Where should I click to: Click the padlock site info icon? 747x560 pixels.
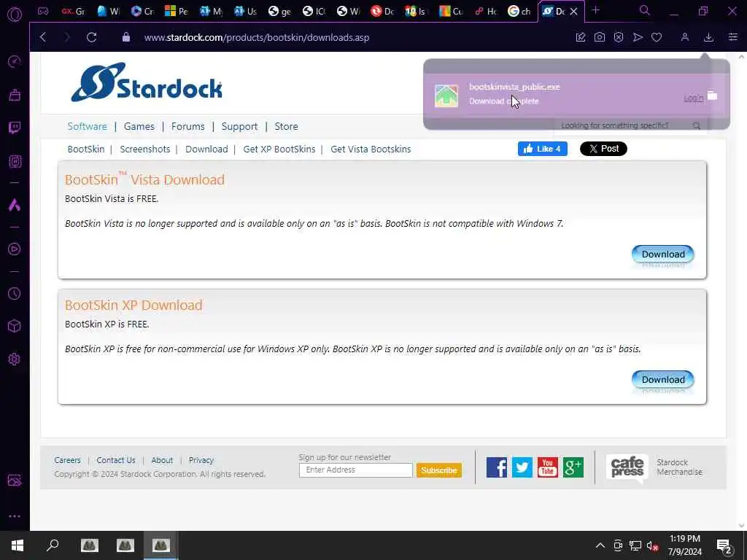pyautogui.click(x=126, y=37)
